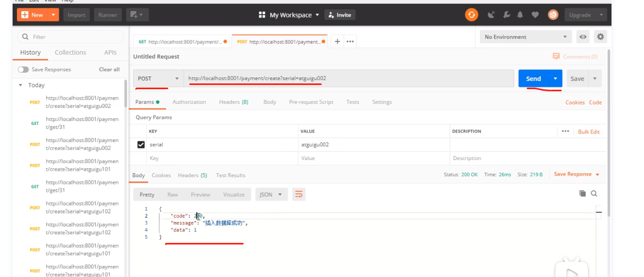Click the request URL input field
The image size is (644, 277).
click(349, 78)
